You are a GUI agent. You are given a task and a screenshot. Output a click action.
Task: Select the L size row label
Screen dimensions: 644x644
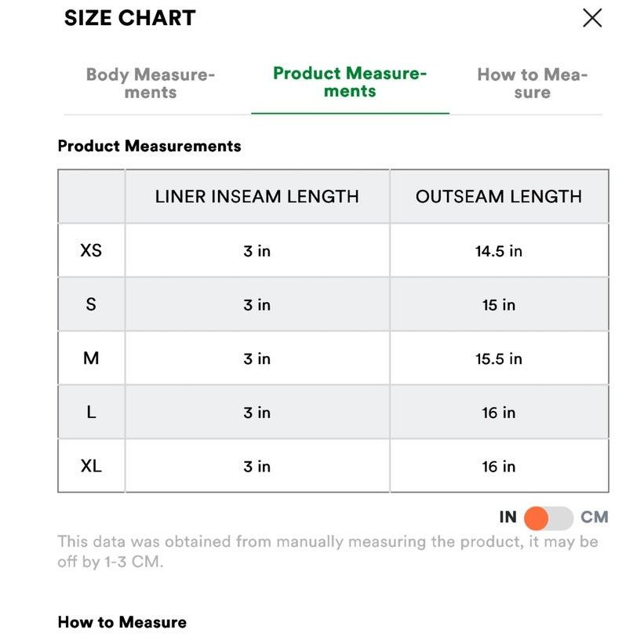pyautogui.click(x=91, y=412)
